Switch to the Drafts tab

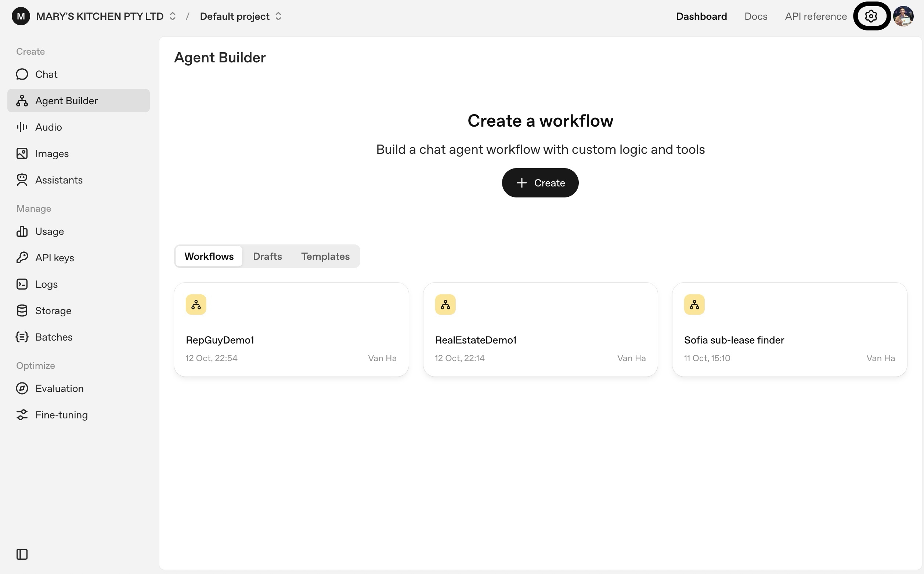point(267,256)
